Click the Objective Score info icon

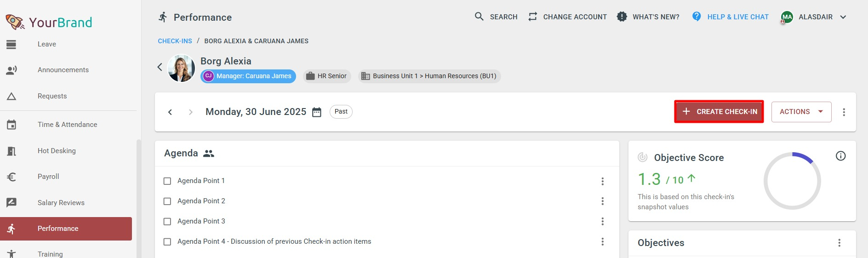coord(840,156)
